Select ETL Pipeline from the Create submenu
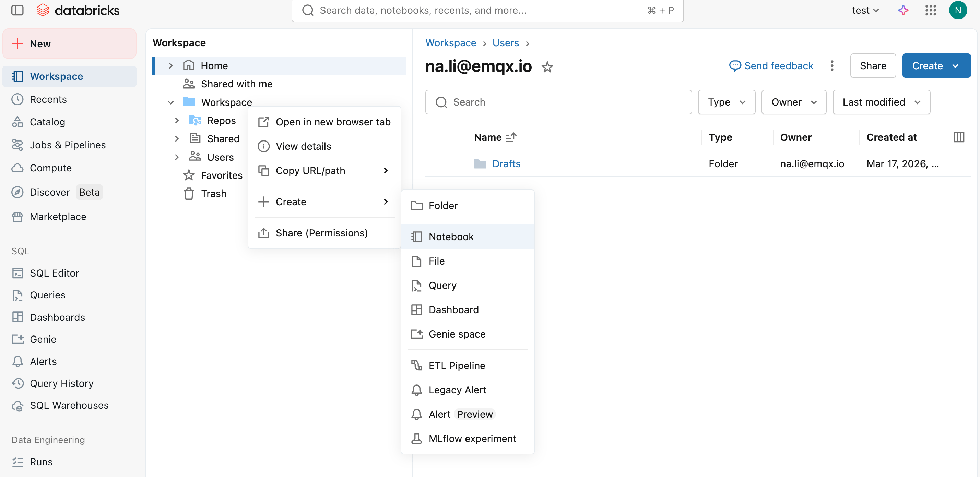This screenshot has width=980, height=477. [x=457, y=365]
